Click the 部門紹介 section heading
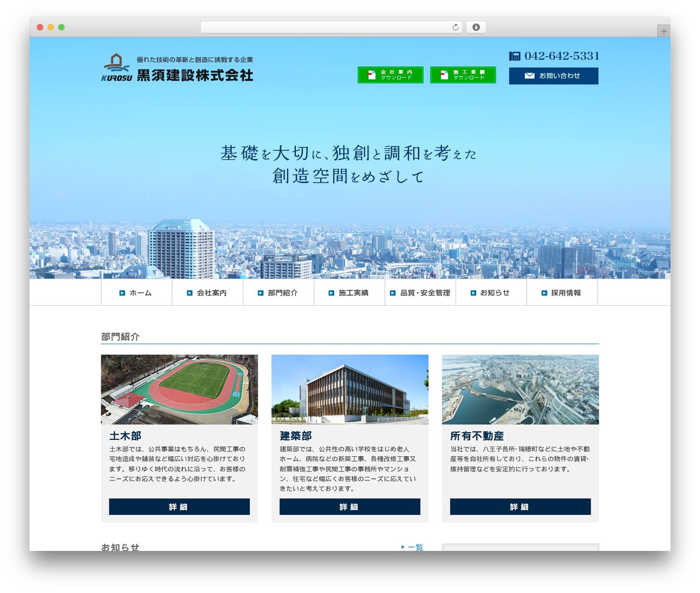Screen dimensions: 700x593 (x=120, y=337)
